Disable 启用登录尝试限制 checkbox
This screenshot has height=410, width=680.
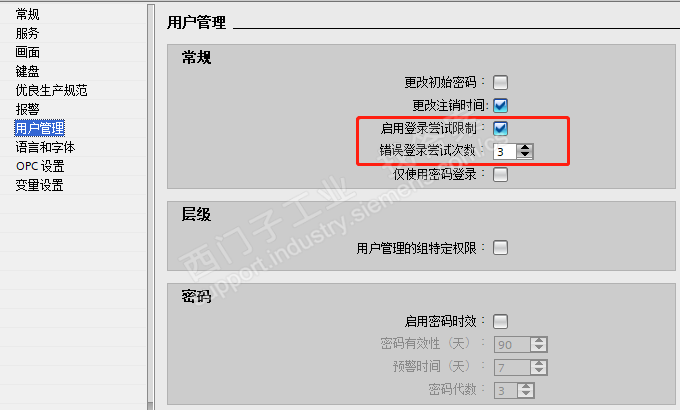click(500, 128)
